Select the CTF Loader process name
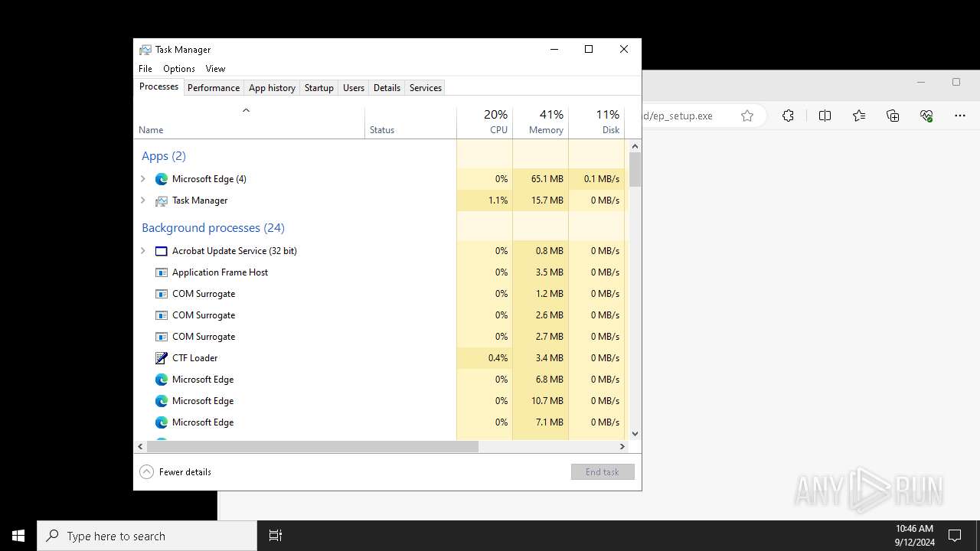Viewport: 980px width, 551px height. [195, 358]
